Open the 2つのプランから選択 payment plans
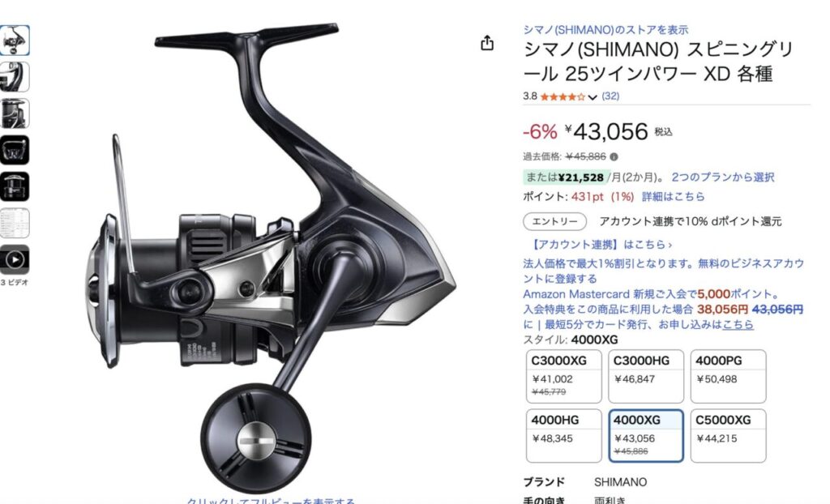The width and height of the screenshot is (830, 504). pos(722,177)
